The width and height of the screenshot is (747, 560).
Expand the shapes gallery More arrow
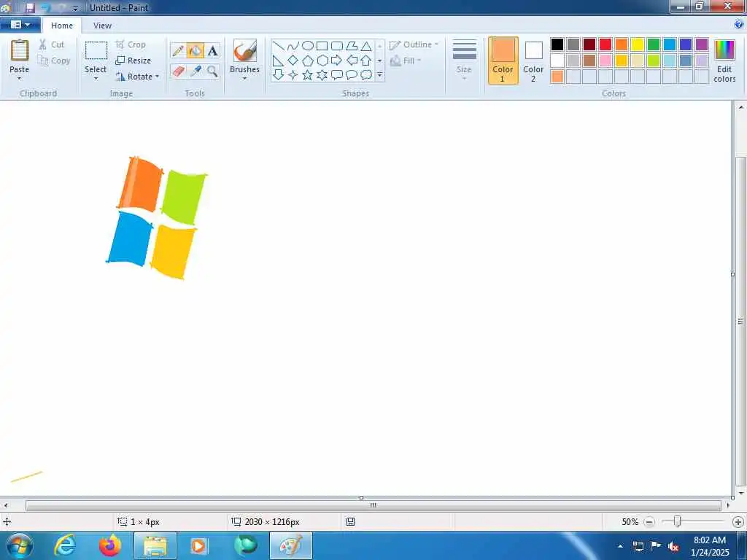pyautogui.click(x=379, y=75)
